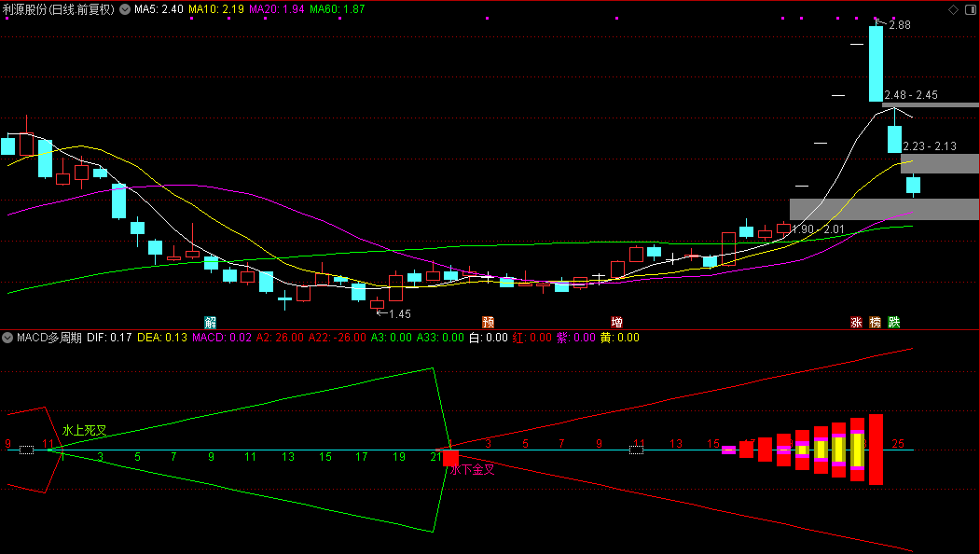
Task: Click the 红: 0.00 value
Action: (x=531, y=338)
